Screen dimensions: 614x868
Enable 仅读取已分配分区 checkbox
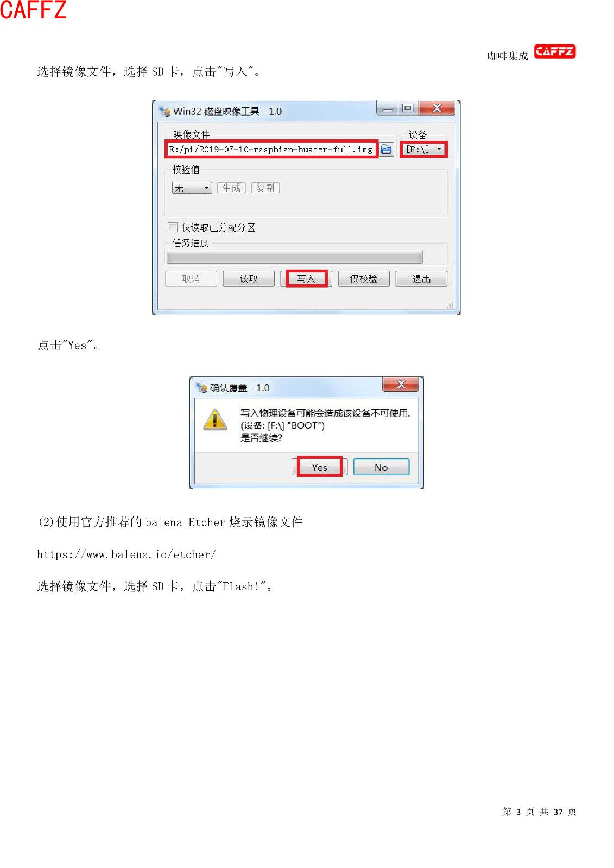pos(173,227)
